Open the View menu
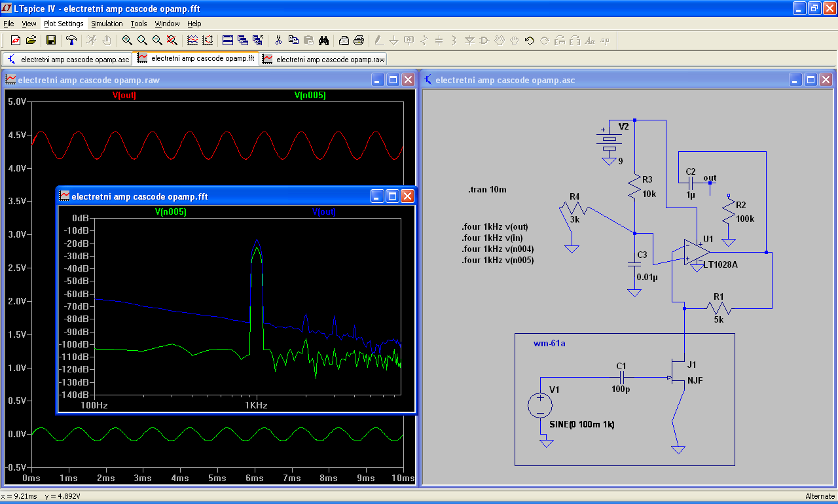838x504 pixels. pyautogui.click(x=29, y=24)
